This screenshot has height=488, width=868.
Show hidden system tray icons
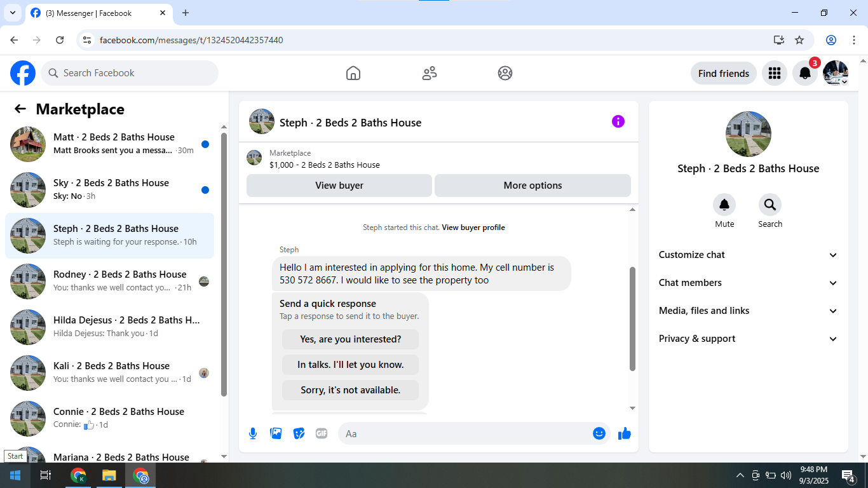(740, 475)
